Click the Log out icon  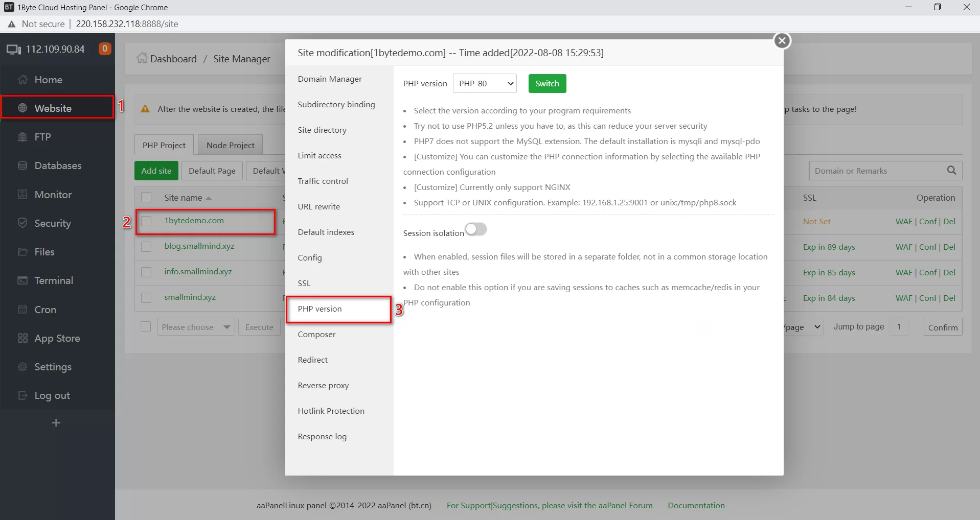pos(22,395)
